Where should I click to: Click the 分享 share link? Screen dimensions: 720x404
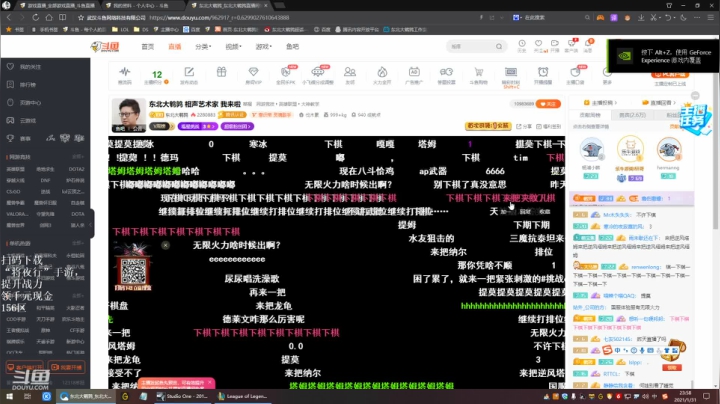524,126
